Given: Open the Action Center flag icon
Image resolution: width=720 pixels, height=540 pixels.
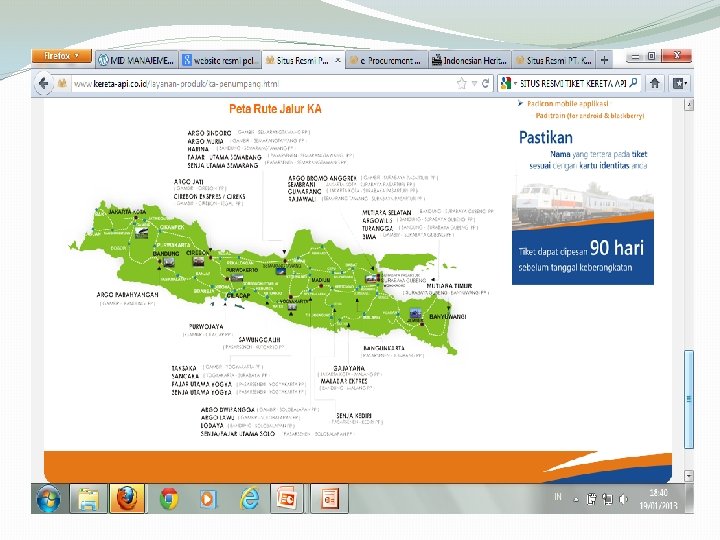Looking at the screenshot, I should click(592, 499).
